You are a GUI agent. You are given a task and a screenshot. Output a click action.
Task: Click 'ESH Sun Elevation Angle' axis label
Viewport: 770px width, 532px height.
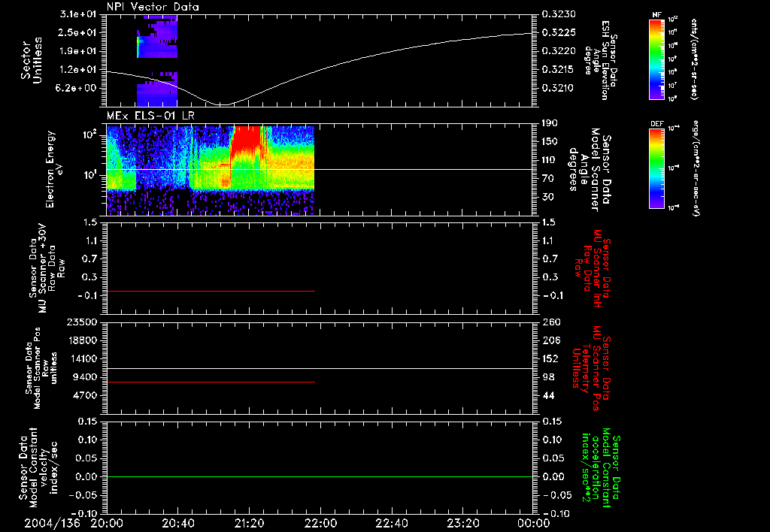600,60
